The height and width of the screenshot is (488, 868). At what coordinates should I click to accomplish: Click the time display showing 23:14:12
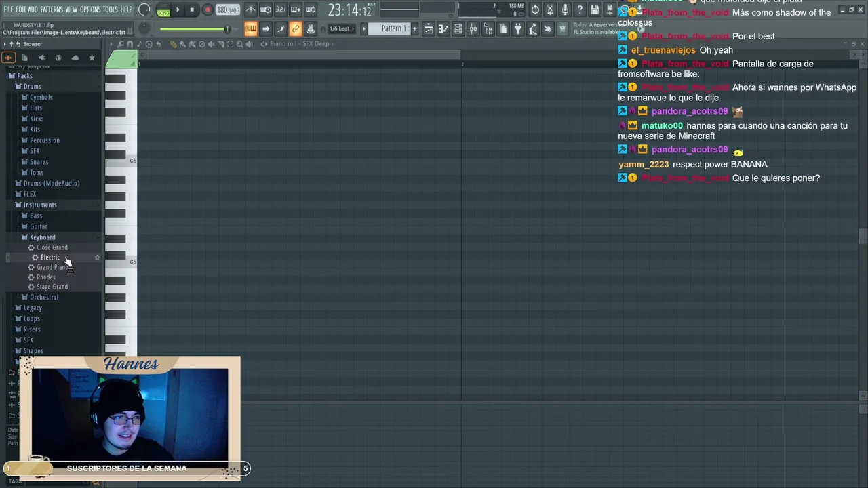click(350, 10)
